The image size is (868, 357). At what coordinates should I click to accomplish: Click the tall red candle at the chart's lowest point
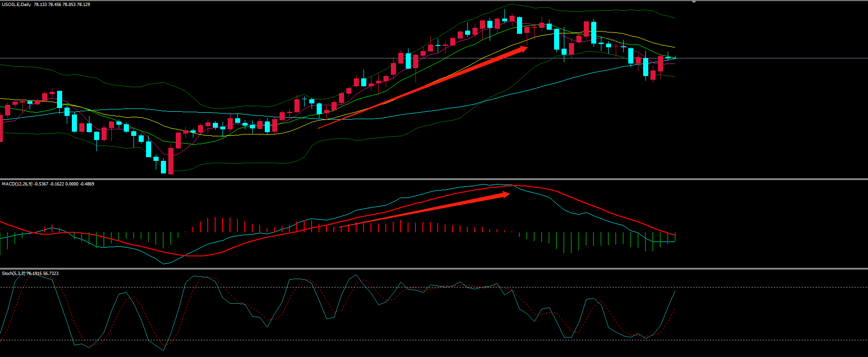click(171, 160)
